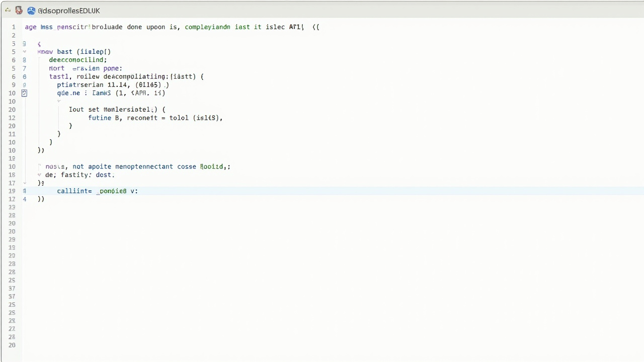Click the gutter marker on the 'ptiatrserian' line
Screen dimensions: 644x362
(24, 85)
